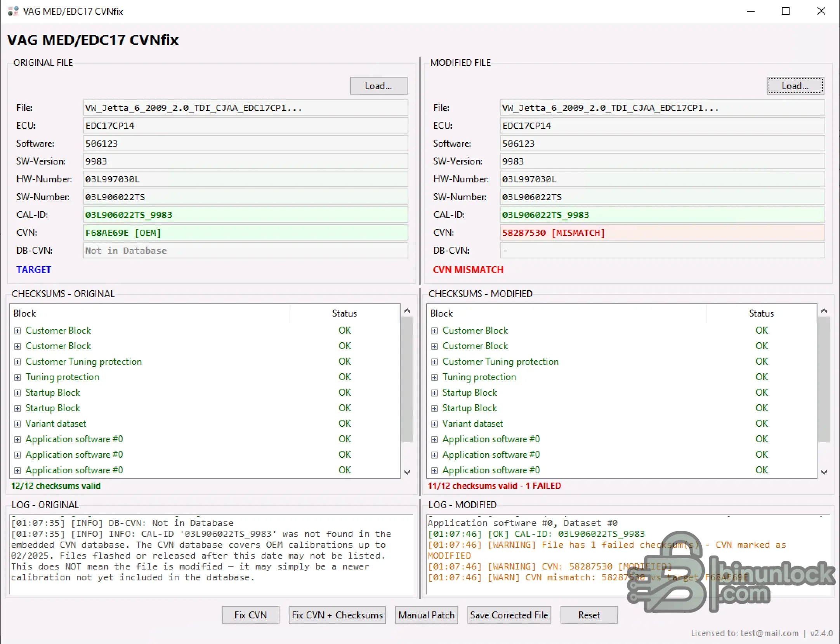
Task: Click original SW-Version field 9983
Action: pos(245,161)
